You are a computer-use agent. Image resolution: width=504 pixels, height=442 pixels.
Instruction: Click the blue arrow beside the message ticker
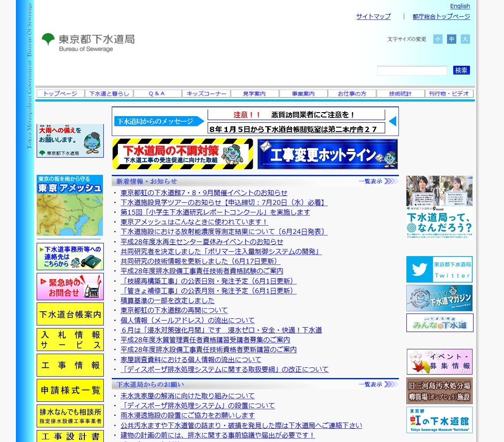coord(392,121)
